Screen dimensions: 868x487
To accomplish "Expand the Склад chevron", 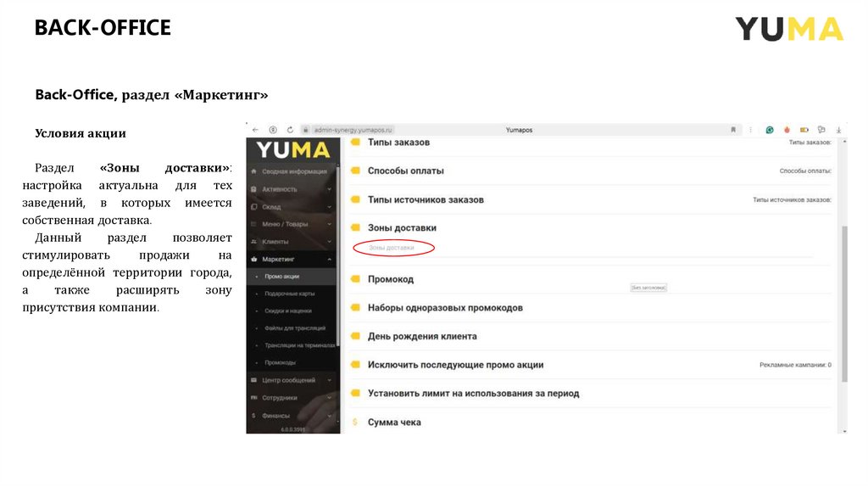I will 330,207.
